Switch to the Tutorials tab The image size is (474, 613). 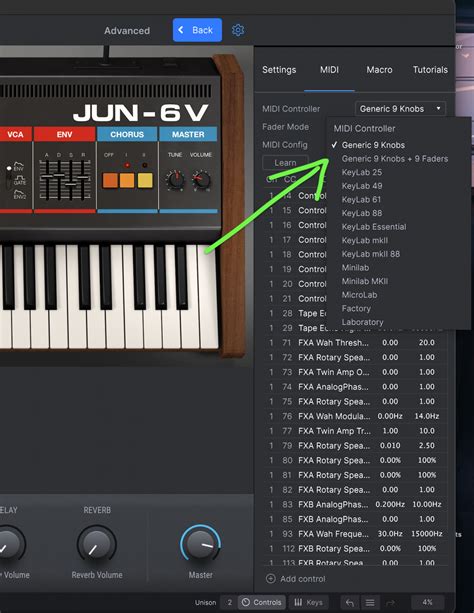[x=430, y=70]
